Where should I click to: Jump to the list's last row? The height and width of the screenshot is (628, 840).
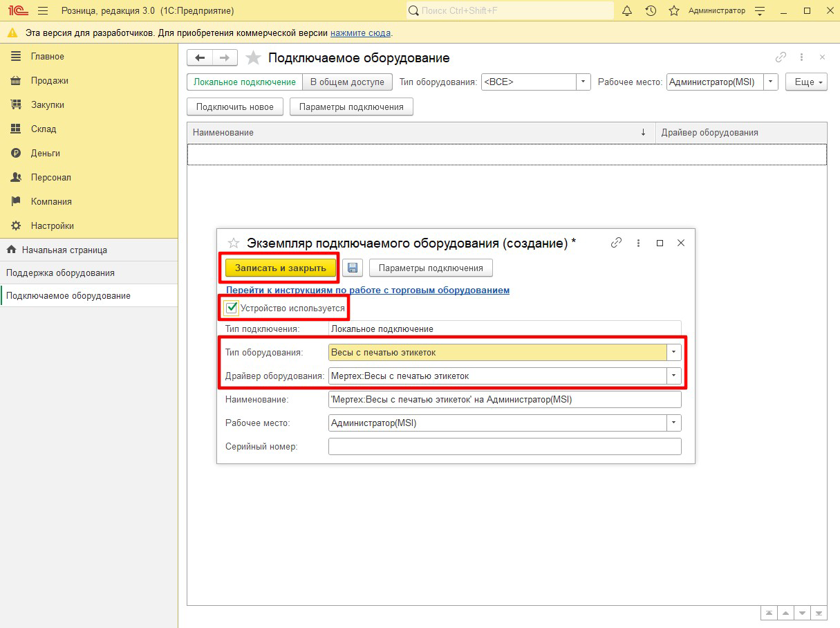coord(819,613)
